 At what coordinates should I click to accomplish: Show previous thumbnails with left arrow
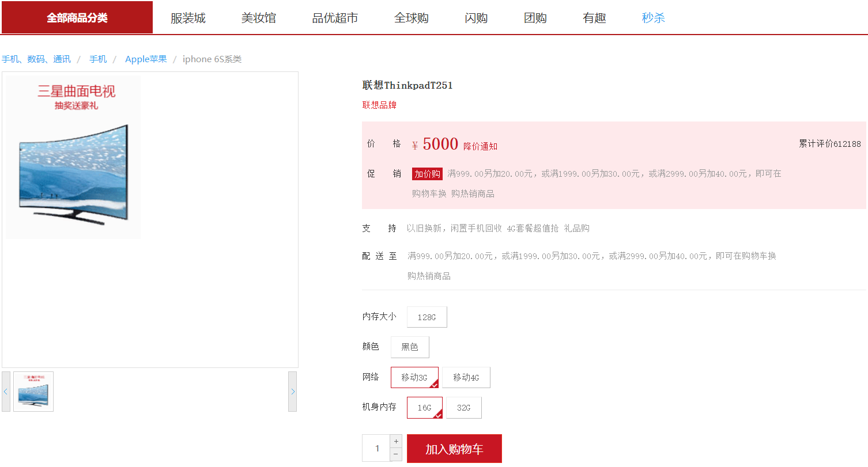pos(6,392)
